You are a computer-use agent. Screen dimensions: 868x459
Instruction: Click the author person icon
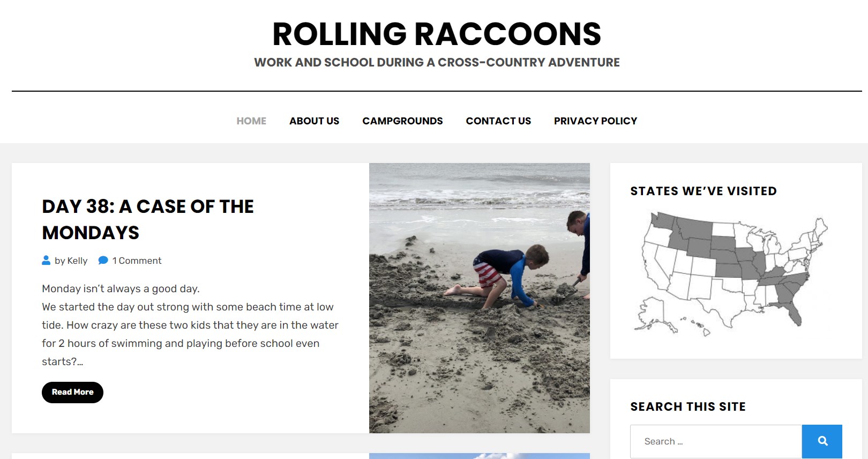pos(46,261)
